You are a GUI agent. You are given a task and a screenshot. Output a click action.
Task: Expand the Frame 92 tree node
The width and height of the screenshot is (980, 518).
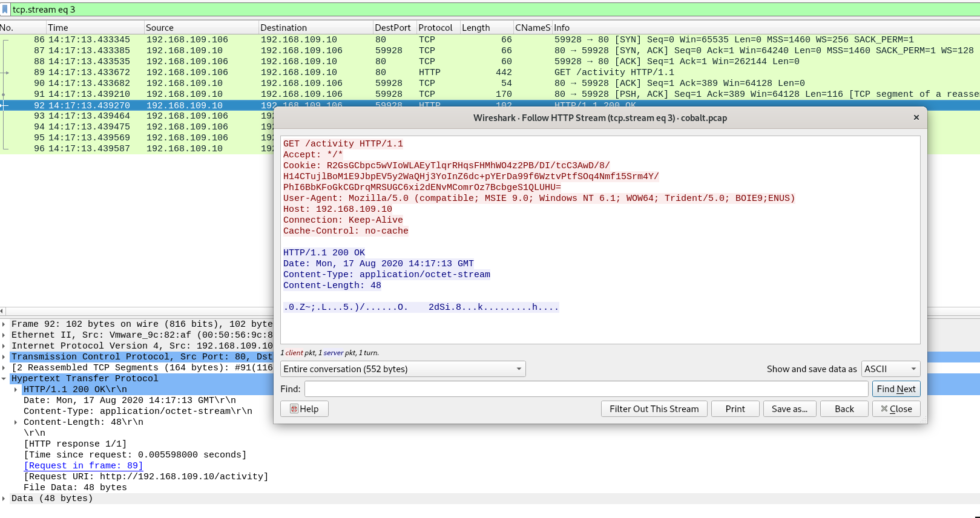tap(4, 324)
